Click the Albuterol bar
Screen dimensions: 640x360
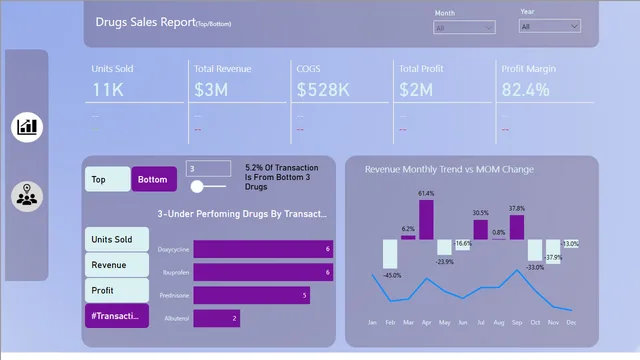point(217,318)
